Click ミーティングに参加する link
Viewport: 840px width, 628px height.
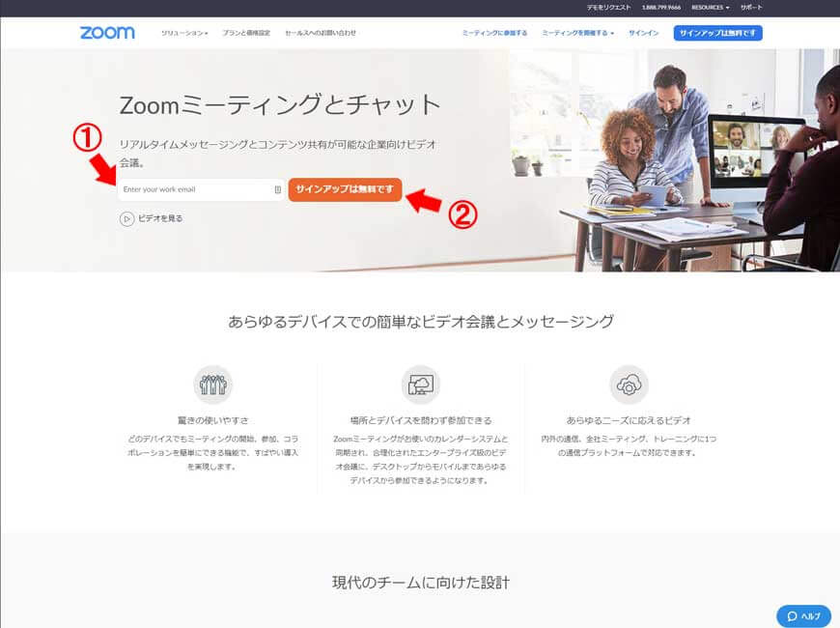tap(494, 33)
